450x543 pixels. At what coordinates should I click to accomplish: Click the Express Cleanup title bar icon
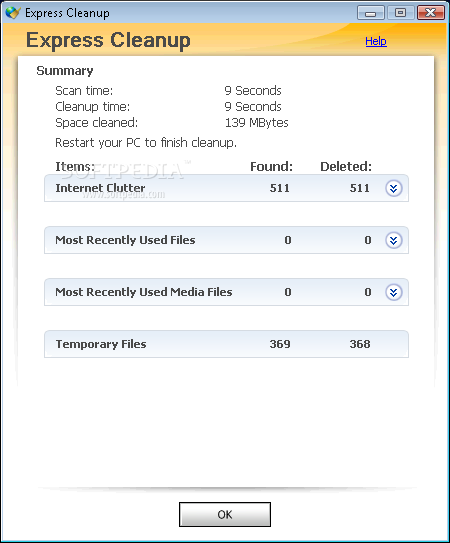coord(13,13)
